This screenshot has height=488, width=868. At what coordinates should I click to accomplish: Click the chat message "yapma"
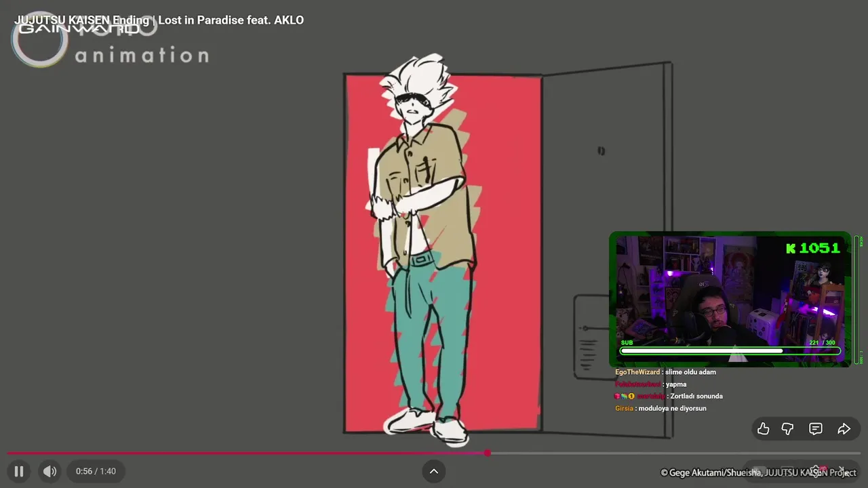[x=676, y=384]
